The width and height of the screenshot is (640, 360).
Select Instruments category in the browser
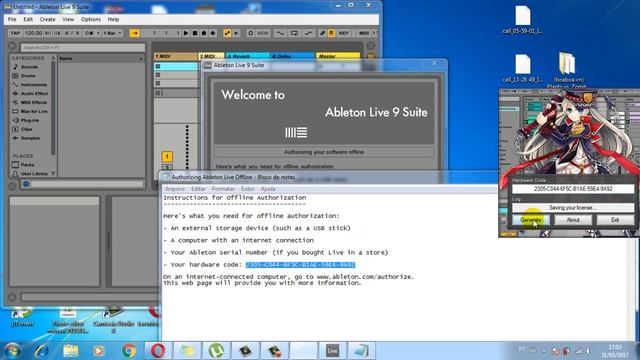click(x=33, y=84)
